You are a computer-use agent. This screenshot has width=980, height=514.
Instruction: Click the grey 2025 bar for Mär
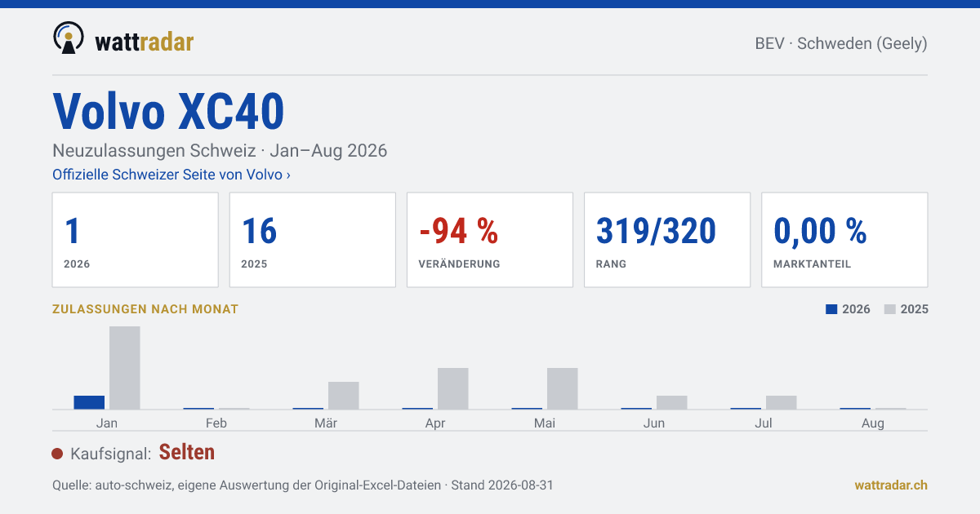(x=344, y=396)
